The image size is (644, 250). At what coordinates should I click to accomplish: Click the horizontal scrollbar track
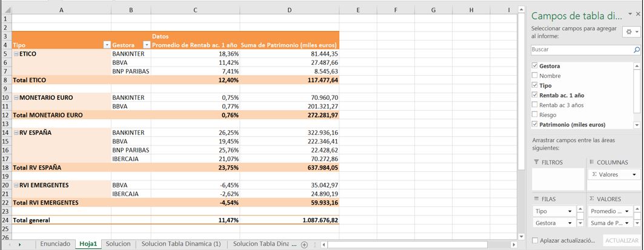click(x=499, y=245)
